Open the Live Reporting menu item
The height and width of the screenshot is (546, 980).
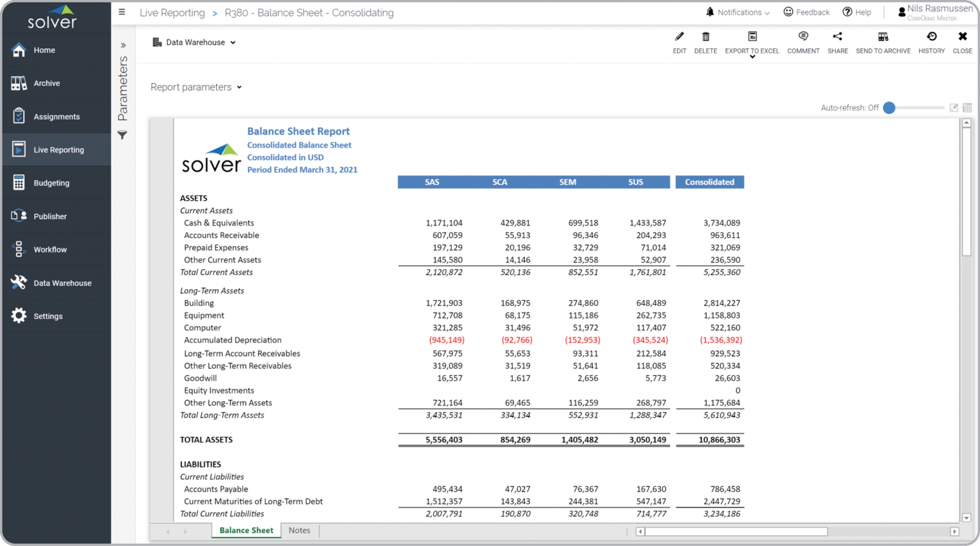(x=59, y=149)
